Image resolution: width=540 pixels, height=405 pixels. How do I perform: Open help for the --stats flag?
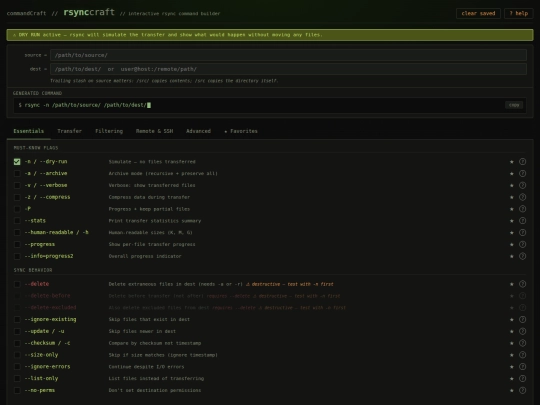coord(522,221)
